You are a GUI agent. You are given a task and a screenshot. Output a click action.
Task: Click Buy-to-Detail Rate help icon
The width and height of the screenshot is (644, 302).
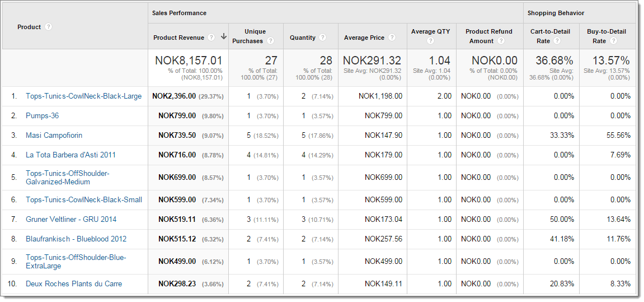click(x=613, y=41)
